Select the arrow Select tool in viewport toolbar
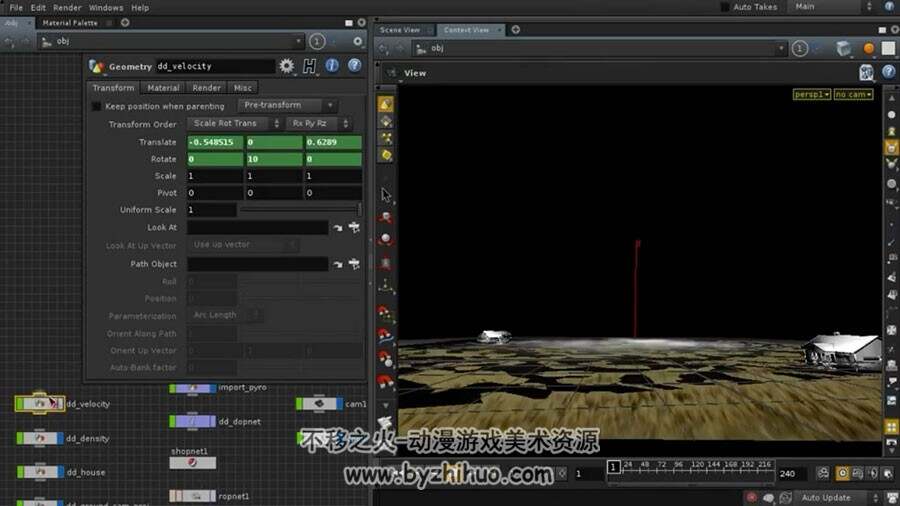 [386, 195]
